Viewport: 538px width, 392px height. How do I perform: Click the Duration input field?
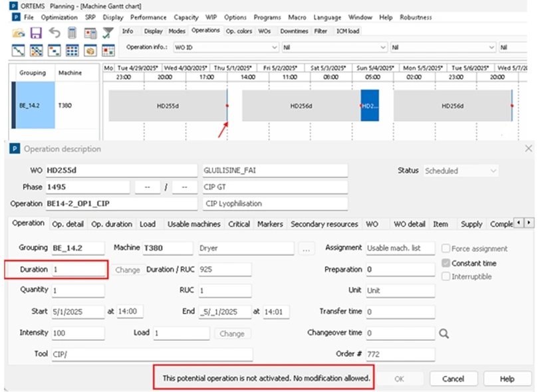pos(78,269)
